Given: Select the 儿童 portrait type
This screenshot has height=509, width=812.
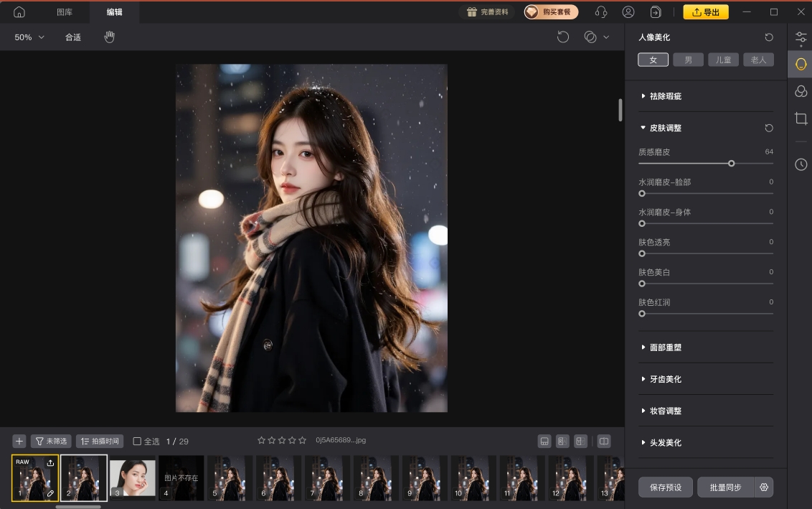Looking at the screenshot, I should (x=724, y=60).
